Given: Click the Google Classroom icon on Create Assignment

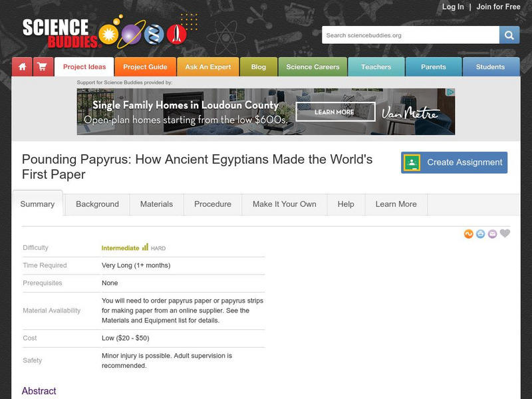Looking at the screenshot, I should pyautogui.click(x=413, y=162).
